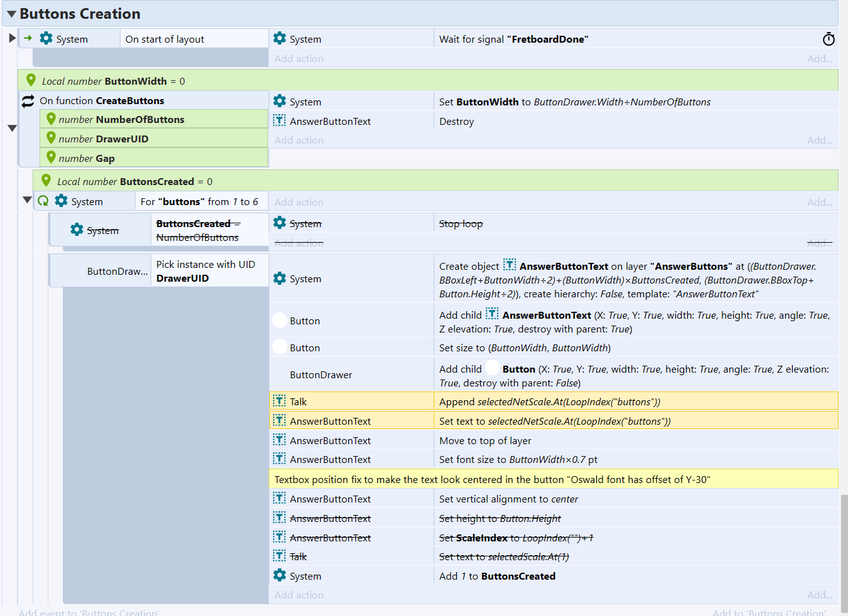Collapse the For buttons loop event

click(27, 200)
